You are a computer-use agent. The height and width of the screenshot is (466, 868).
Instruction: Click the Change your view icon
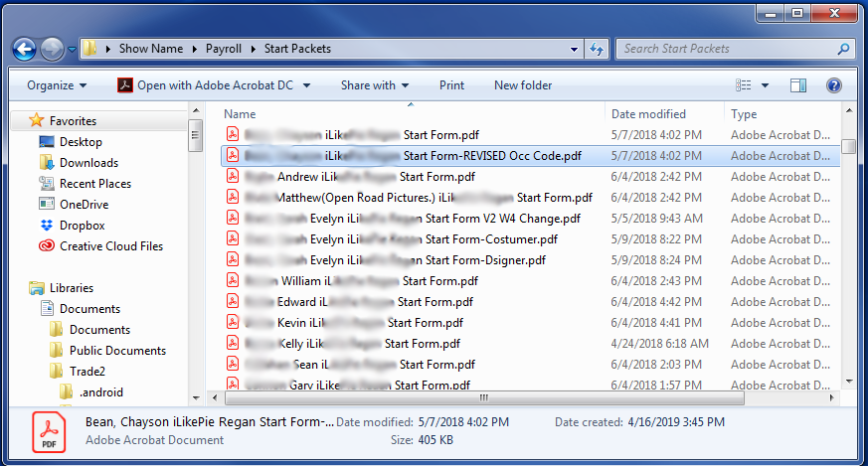pos(744,85)
